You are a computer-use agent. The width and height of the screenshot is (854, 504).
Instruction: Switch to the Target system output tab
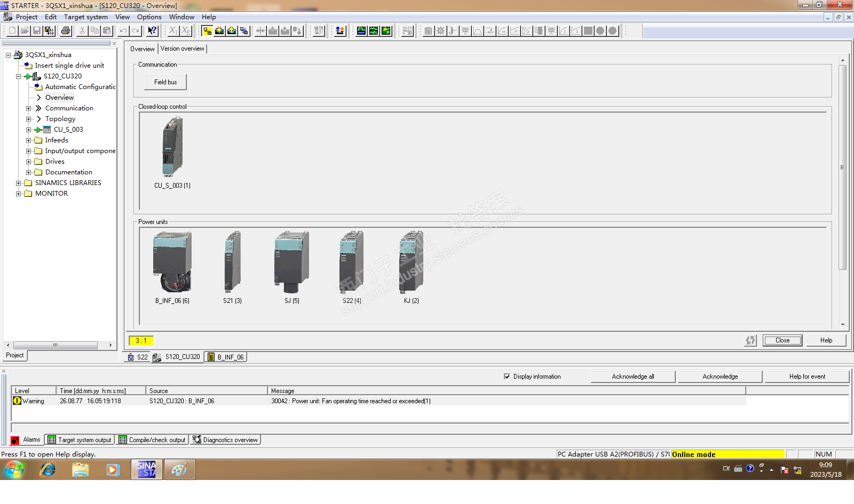coord(80,440)
